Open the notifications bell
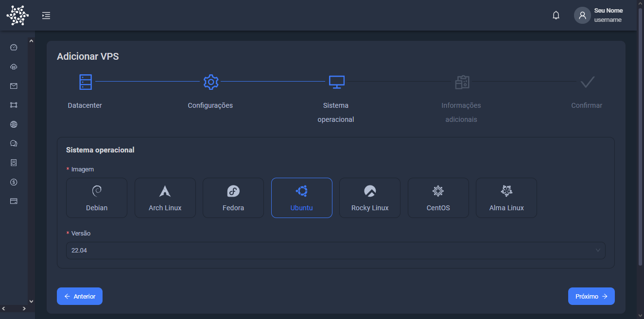The height and width of the screenshot is (319, 644). click(x=556, y=16)
